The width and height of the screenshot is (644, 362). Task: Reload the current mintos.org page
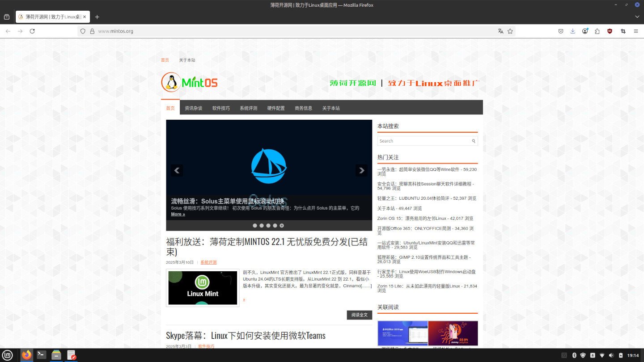[x=32, y=31]
